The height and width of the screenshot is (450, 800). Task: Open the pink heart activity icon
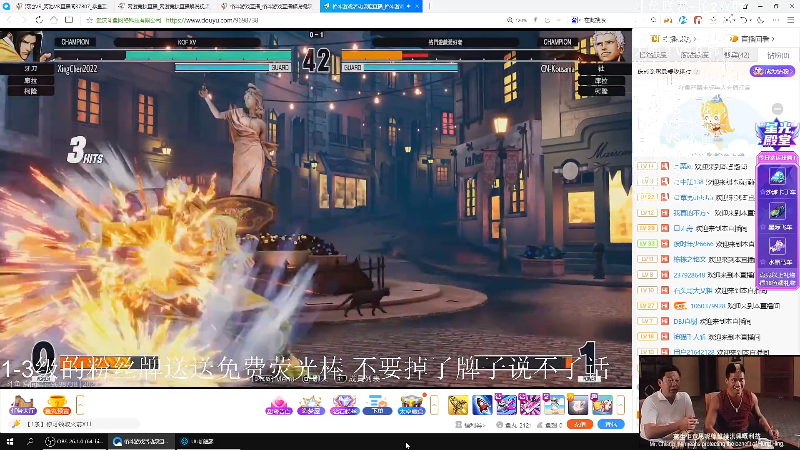[x=278, y=405]
